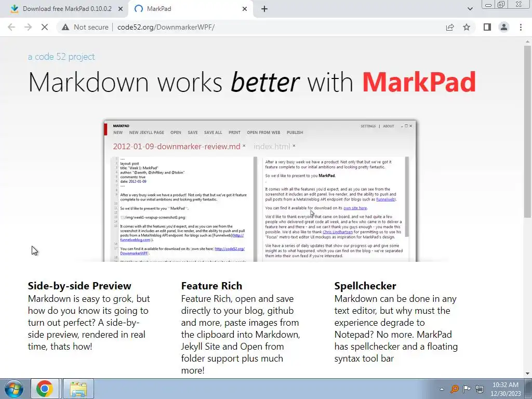Switch to Download free MarkPad tab
Image resolution: width=532 pixels, height=399 pixels.
click(67, 9)
